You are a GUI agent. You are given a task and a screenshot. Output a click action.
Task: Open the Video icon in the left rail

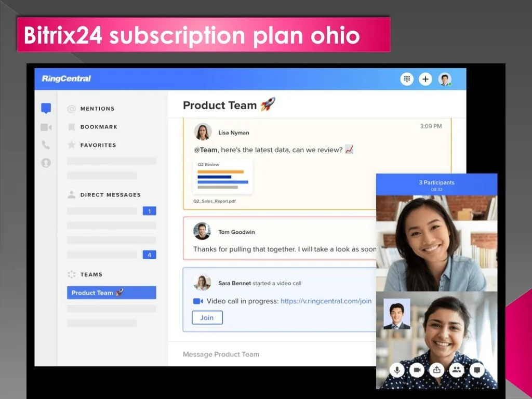pos(46,127)
